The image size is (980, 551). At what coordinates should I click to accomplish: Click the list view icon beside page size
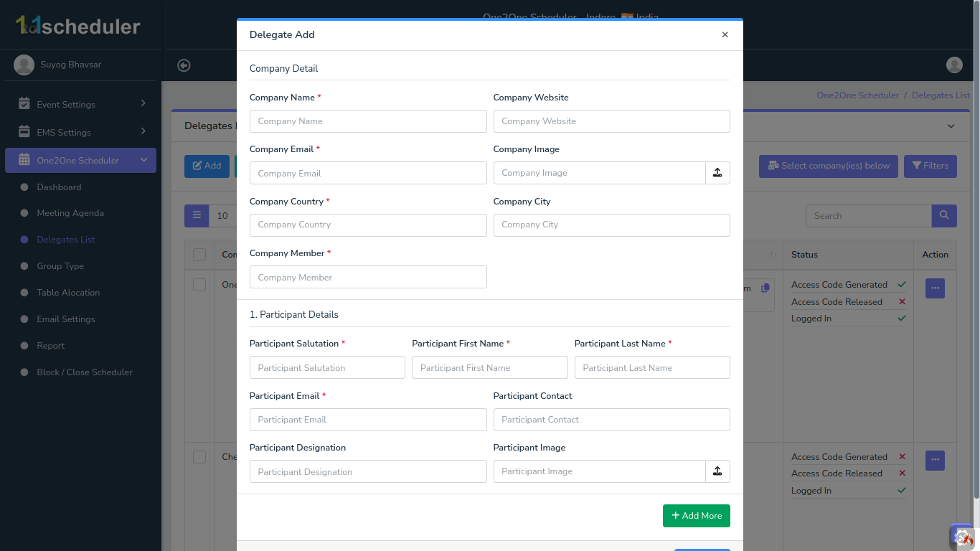coord(197,215)
